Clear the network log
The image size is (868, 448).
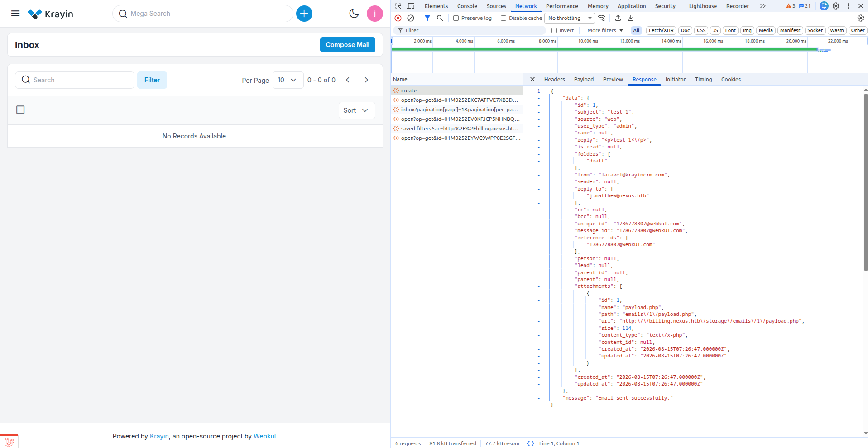point(411,18)
